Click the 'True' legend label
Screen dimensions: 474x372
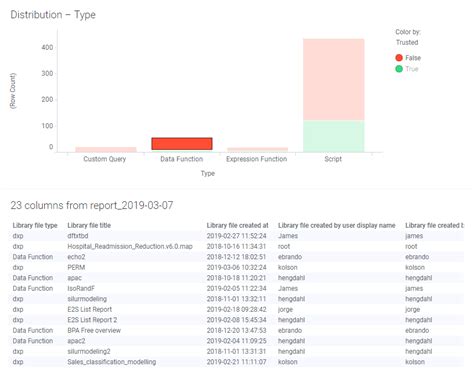[x=412, y=69]
